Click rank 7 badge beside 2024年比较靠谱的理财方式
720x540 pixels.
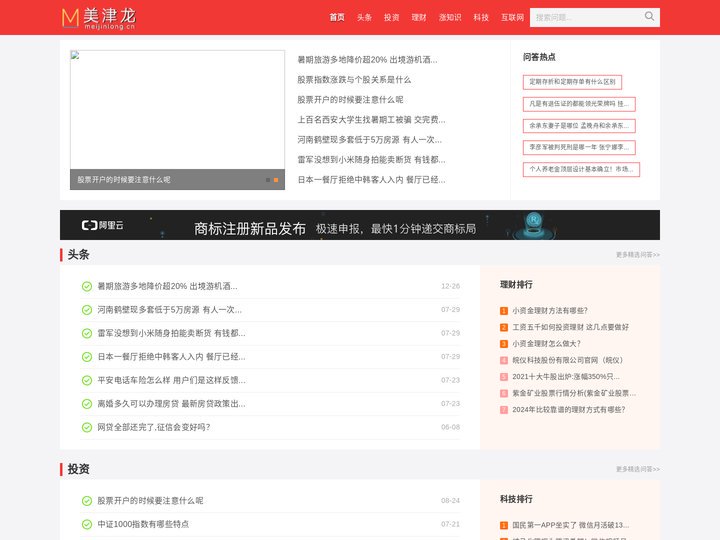(x=504, y=410)
